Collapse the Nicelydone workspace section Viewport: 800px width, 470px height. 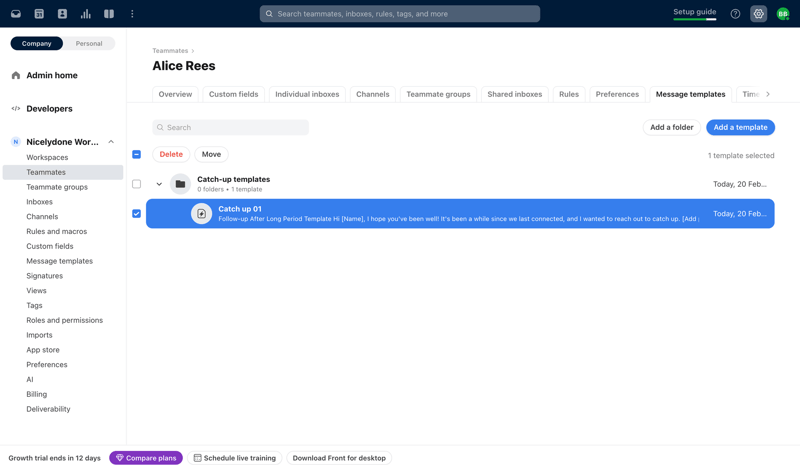click(111, 142)
